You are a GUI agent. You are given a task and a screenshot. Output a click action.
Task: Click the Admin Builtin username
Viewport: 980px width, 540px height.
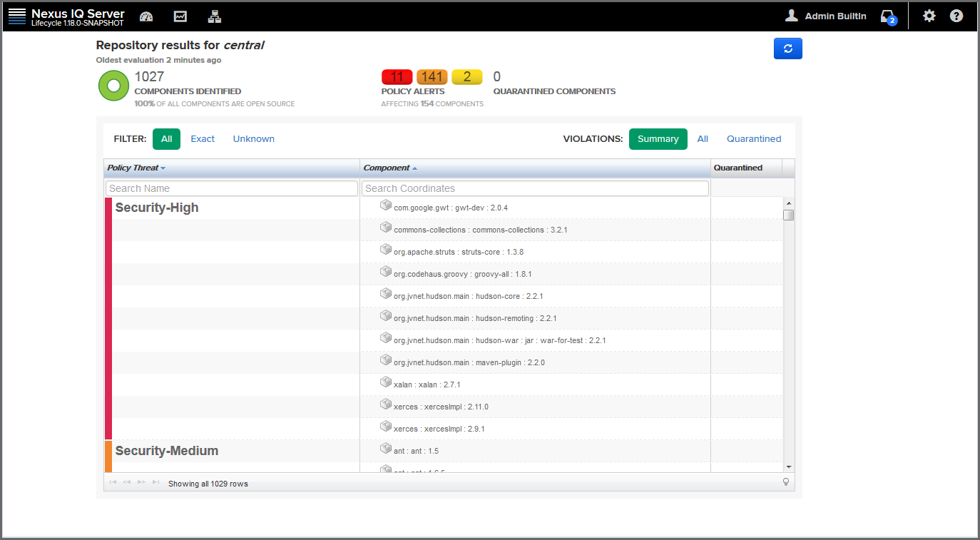[x=836, y=16]
